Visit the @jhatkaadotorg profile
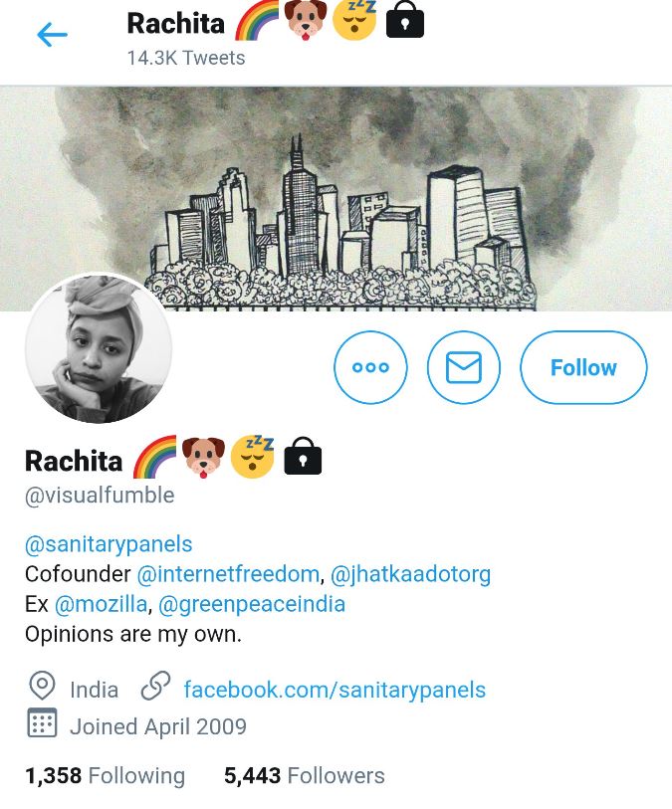Viewport: 672px width, 809px height. [x=410, y=574]
